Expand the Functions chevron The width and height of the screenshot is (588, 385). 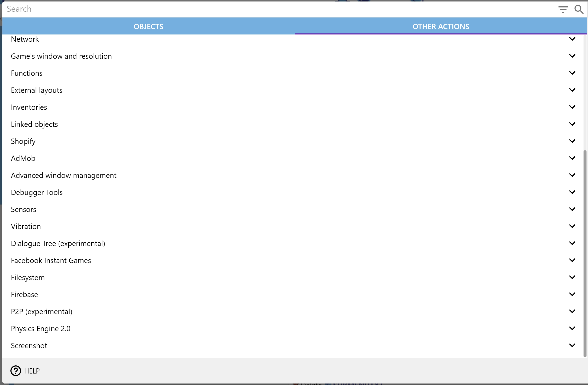572,73
